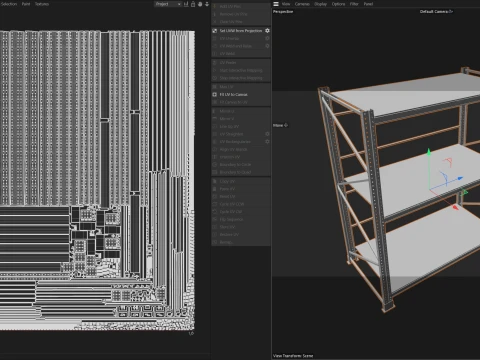Open the Panel menu
The height and width of the screenshot is (360, 480).
click(368, 4)
